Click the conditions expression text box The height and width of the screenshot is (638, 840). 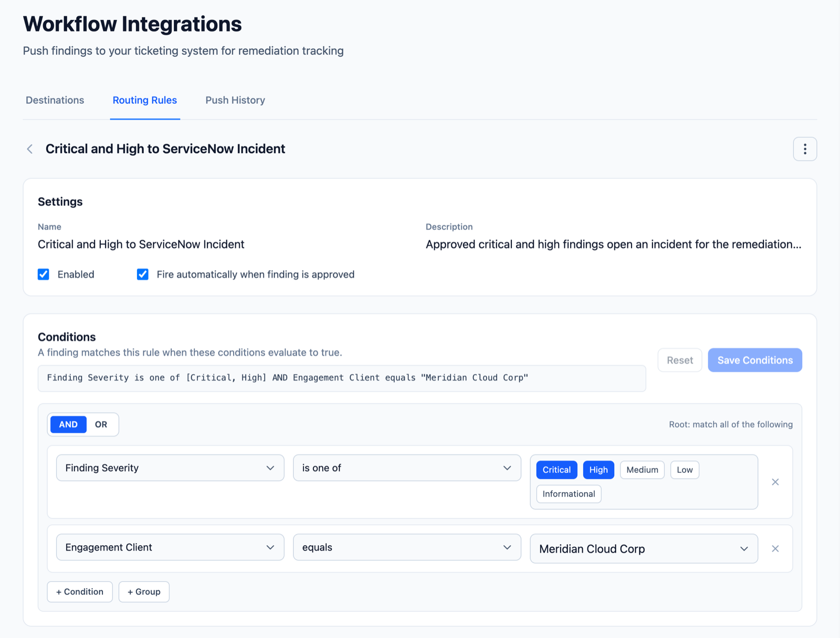342,378
